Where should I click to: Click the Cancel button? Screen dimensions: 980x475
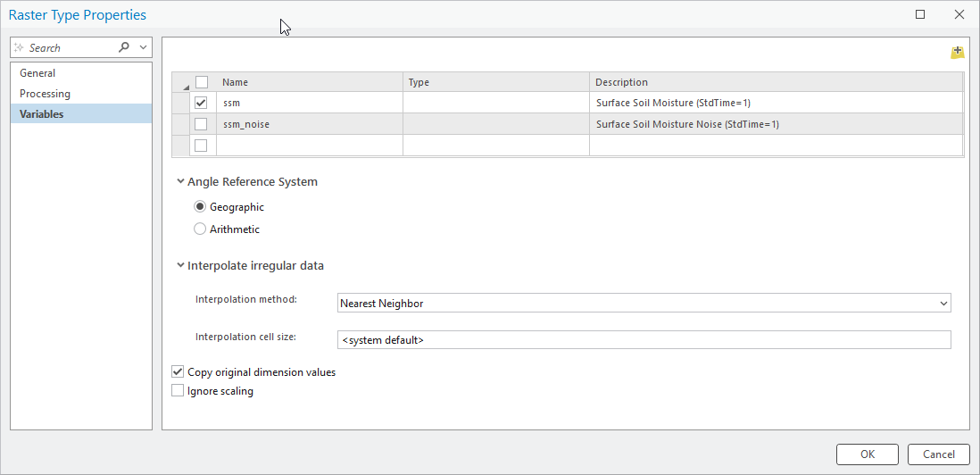coord(938,454)
